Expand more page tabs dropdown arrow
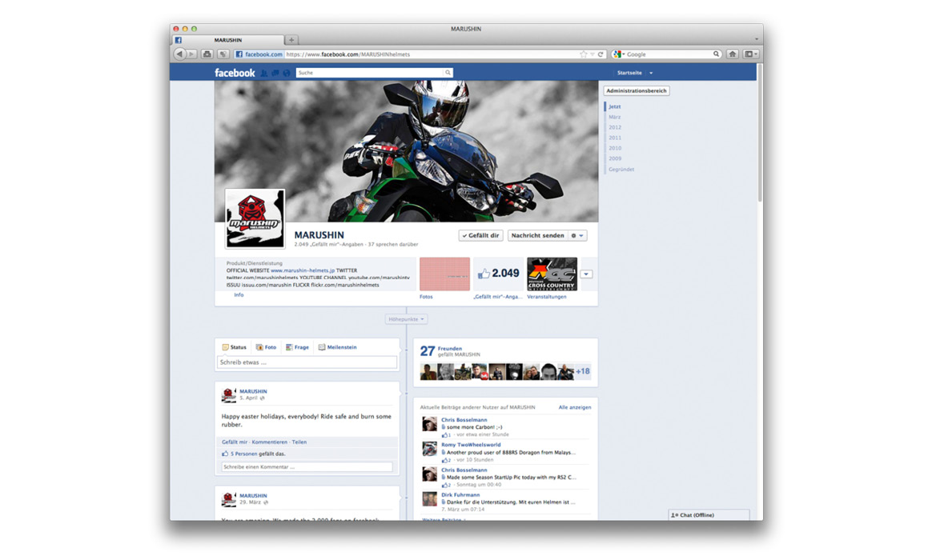 click(587, 274)
